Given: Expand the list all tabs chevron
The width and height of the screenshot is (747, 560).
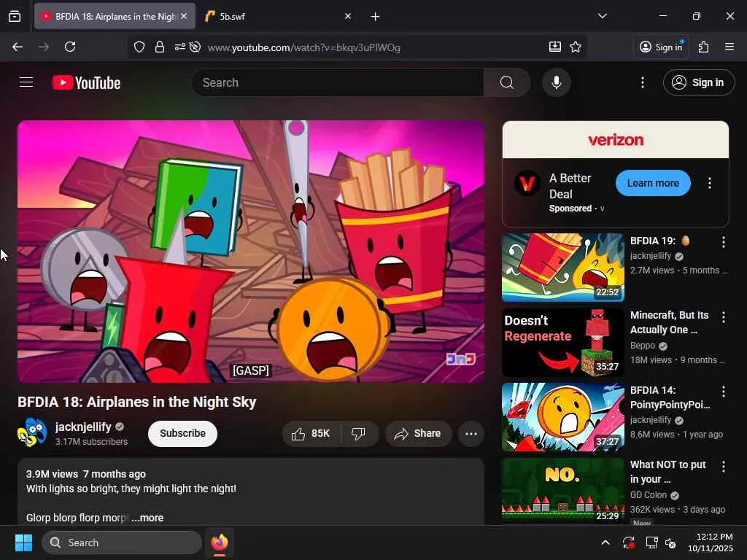Looking at the screenshot, I should 602,16.
